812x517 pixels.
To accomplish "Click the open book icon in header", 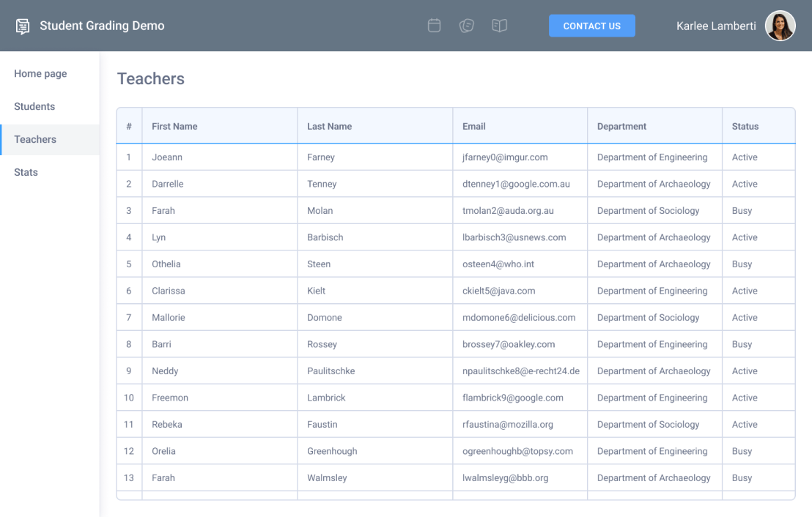I will 500,26.
